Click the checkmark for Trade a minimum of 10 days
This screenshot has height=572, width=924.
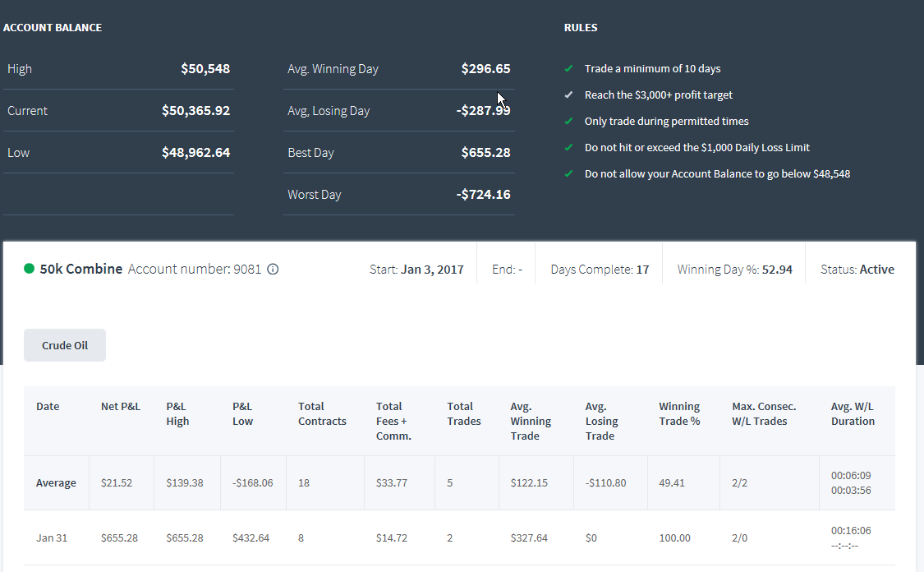click(x=568, y=68)
